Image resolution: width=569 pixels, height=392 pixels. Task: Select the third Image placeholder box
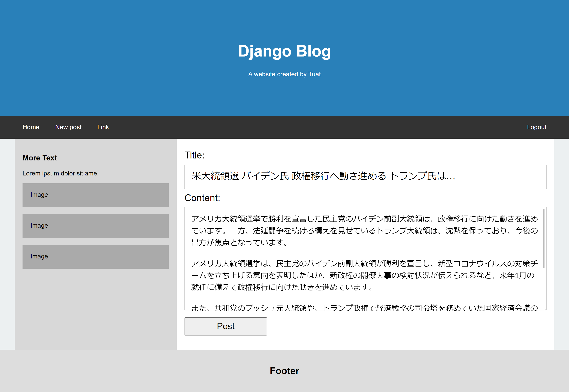click(x=96, y=257)
